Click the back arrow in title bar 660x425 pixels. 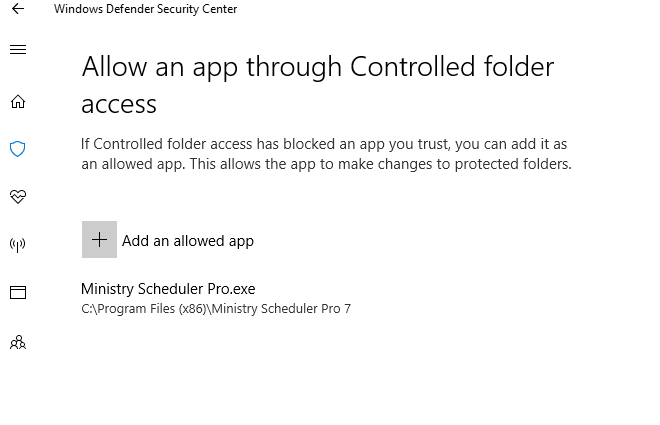(18, 9)
